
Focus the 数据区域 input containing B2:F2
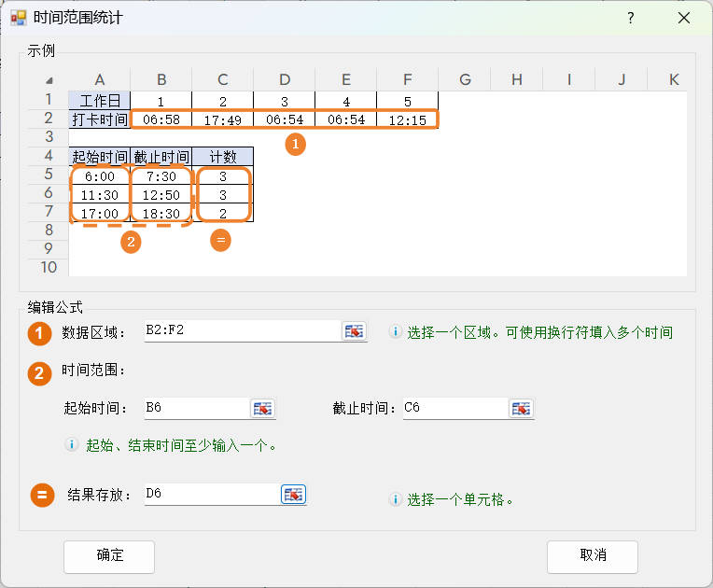(x=241, y=331)
